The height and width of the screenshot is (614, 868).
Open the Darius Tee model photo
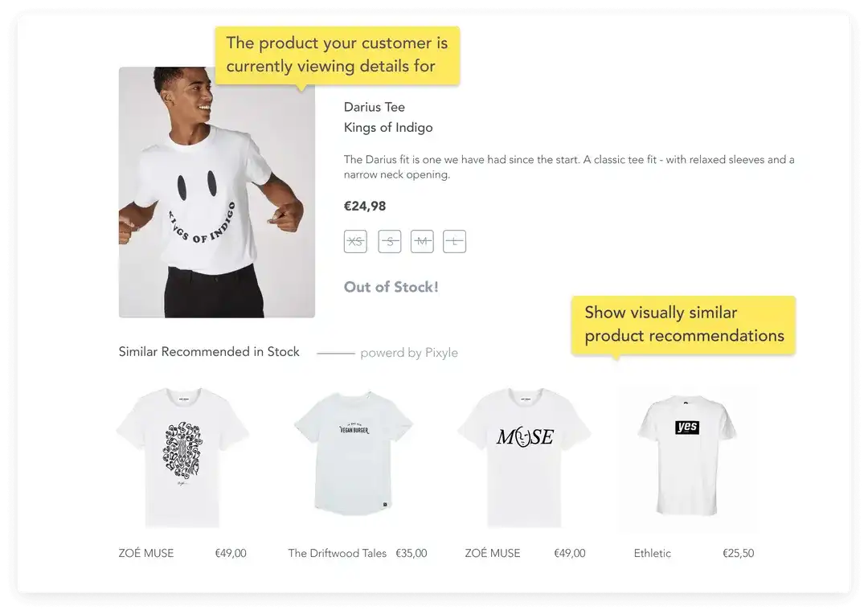coord(217,192)
